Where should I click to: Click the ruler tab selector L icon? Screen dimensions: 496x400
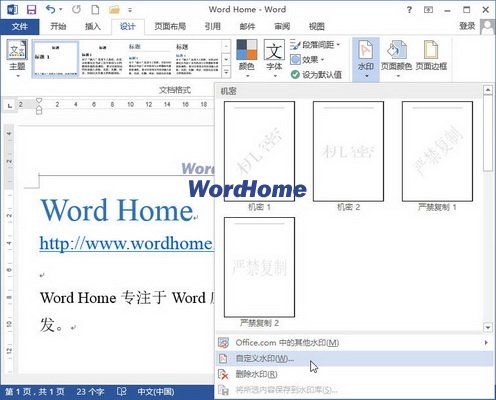10,106
